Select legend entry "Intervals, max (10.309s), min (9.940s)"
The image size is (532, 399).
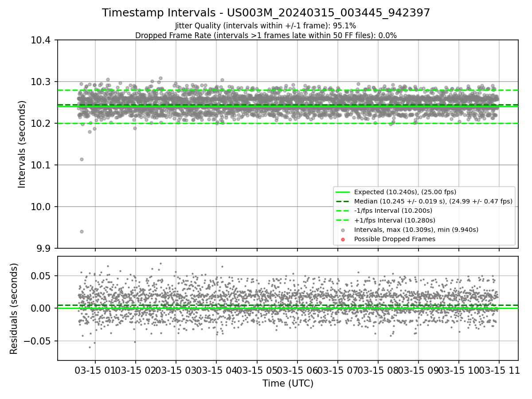pos(416,230)
